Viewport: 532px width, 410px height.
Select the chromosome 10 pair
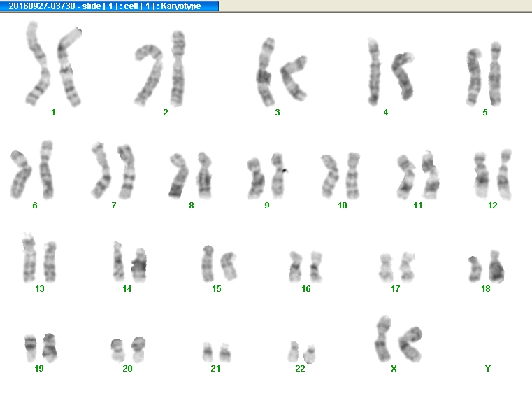(x=340, y=176)
